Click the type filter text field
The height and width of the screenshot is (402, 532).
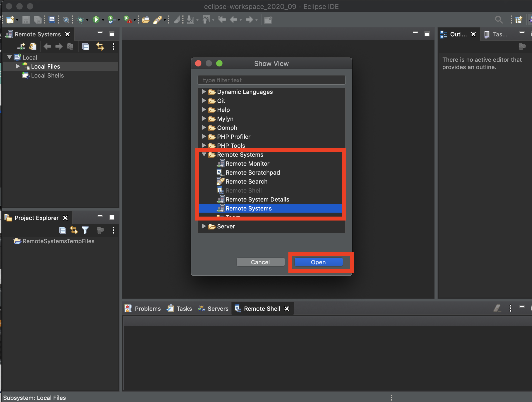click(271, 80)
